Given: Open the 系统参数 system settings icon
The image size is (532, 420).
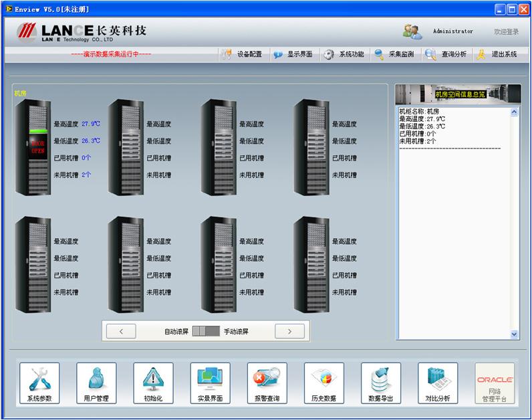Looking at the screenshot, I should [39, 383].
